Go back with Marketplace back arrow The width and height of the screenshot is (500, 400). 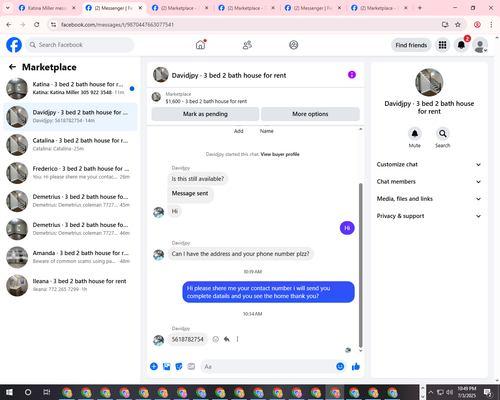pos(12,67)
